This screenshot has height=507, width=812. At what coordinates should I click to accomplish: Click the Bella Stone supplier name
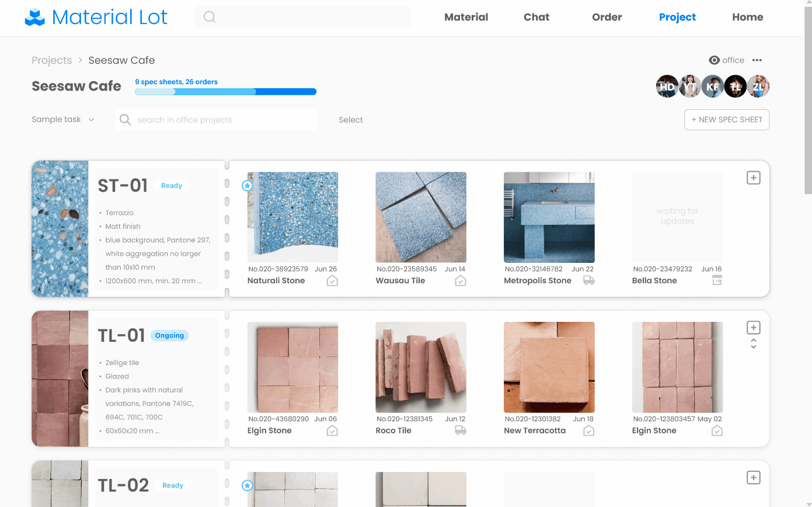tap(654, 280)
